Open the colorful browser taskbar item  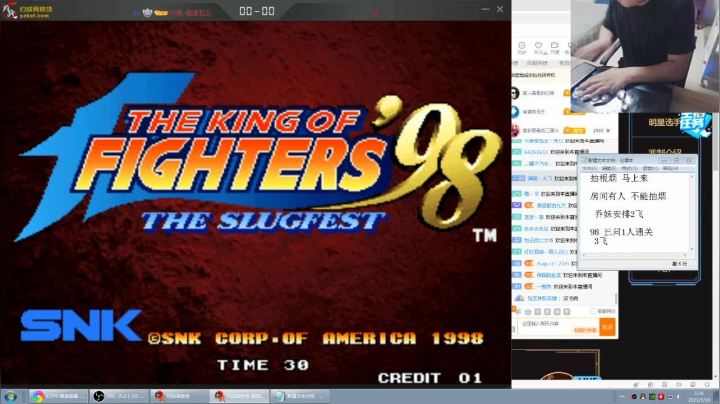click(58, 396)
